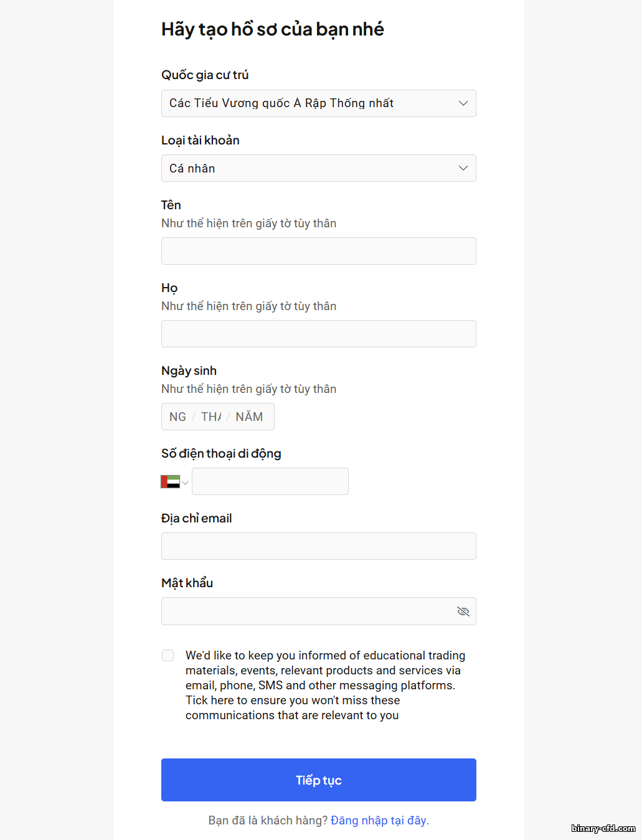Focus the mobile phone number field
642x840 pixels.
tap(270, 481)
